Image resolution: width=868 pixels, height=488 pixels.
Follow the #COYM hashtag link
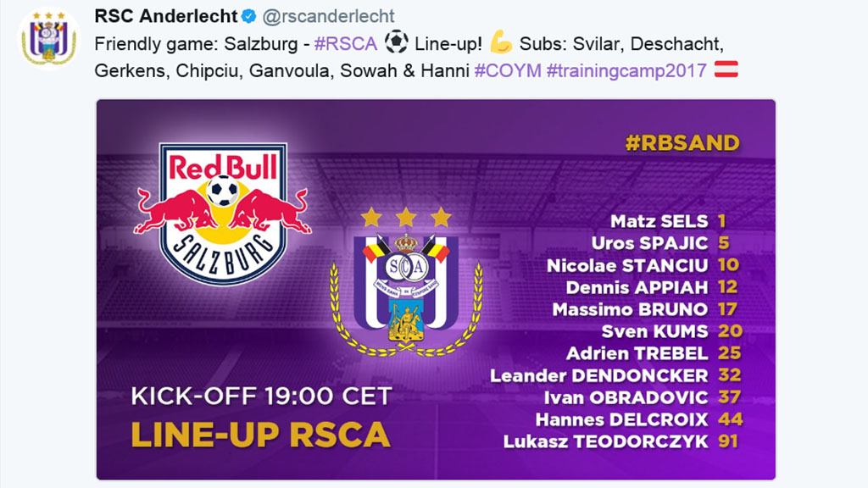(507, 71)
